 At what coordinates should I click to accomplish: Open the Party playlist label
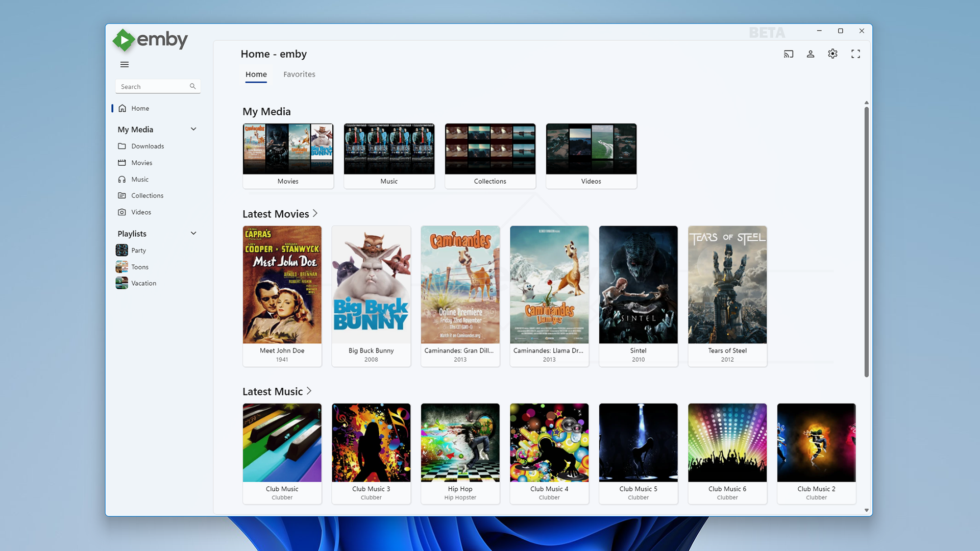[139, 251]
